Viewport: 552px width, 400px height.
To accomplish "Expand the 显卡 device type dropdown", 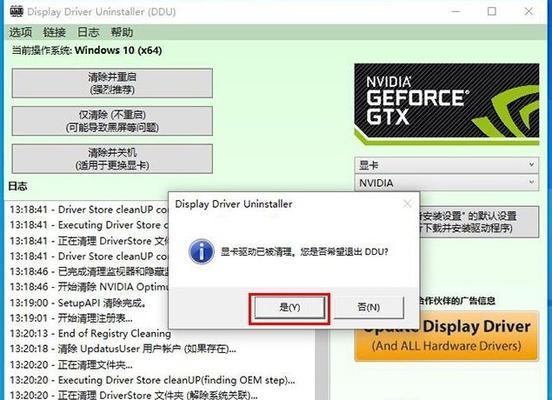I will tap(446, 165).
